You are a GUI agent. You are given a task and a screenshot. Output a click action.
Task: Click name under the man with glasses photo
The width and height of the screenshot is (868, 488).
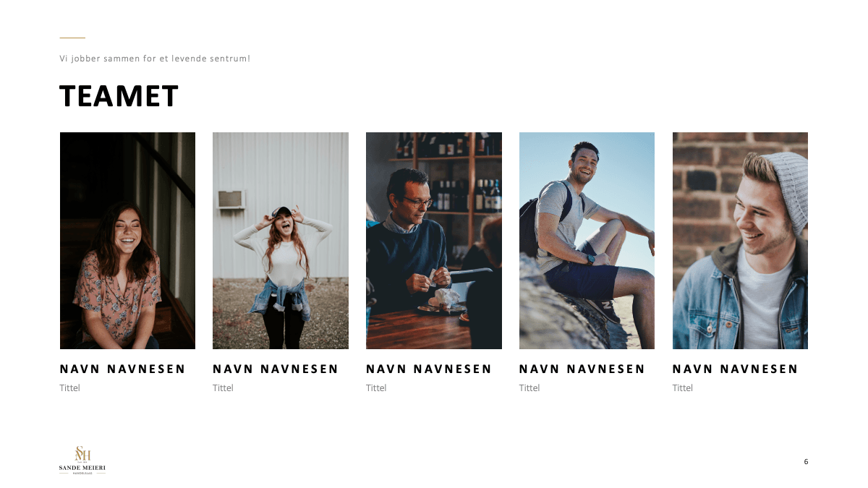[x=429, y=369]
